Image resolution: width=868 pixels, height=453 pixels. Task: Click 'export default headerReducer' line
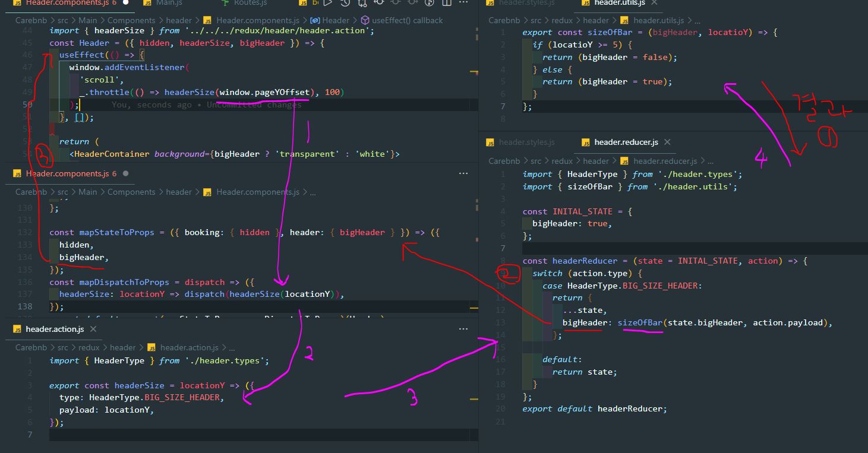595,408
